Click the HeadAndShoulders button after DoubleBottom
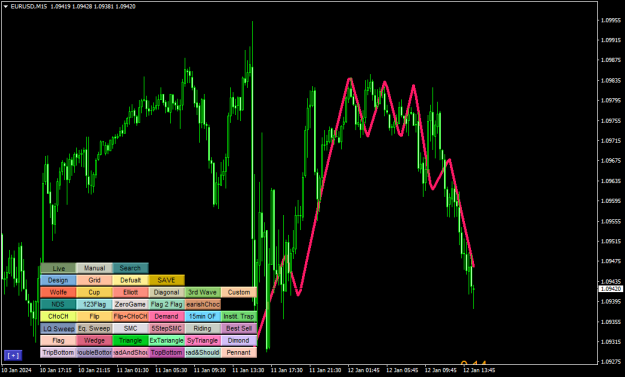 (130, 352)
